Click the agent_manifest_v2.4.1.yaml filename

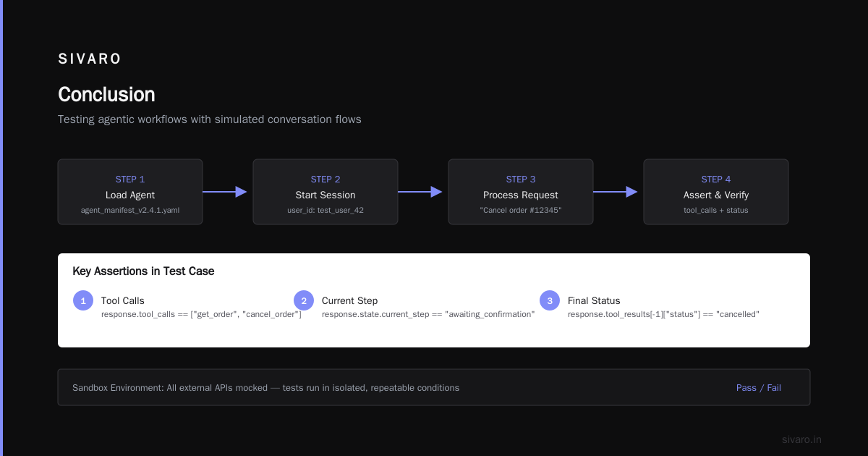(130, 210)
